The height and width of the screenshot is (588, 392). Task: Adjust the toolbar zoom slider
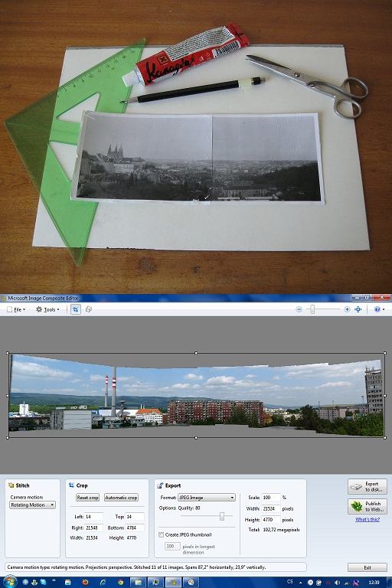(312, 309)
